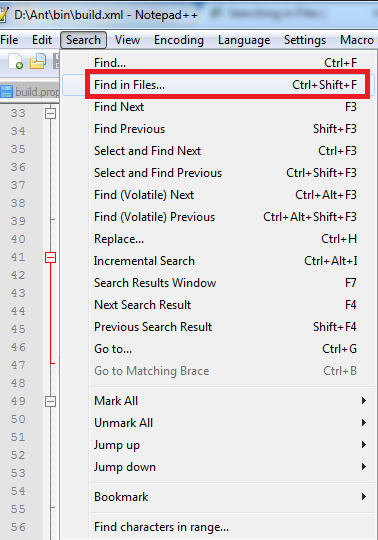Image resolution: width=378 pixels, height=540 pixels.
Task: Open the Encoding menu
Action: [x=179, y=40]
